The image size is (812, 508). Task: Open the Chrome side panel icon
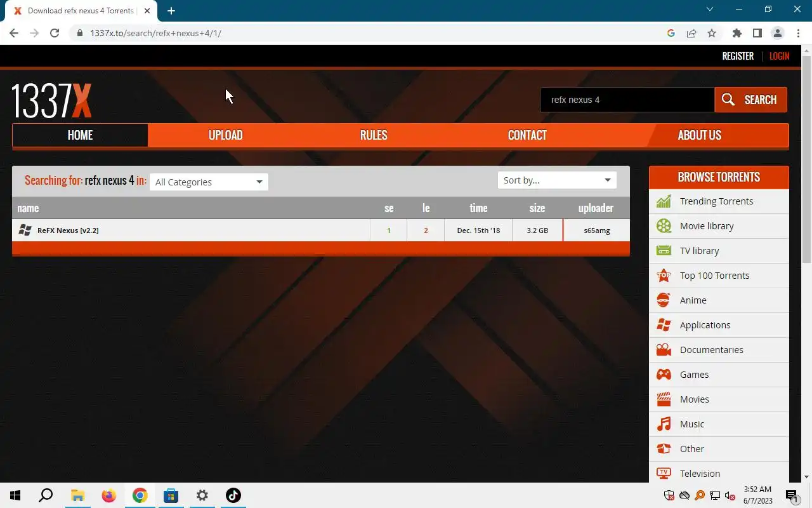coord(757,33)
